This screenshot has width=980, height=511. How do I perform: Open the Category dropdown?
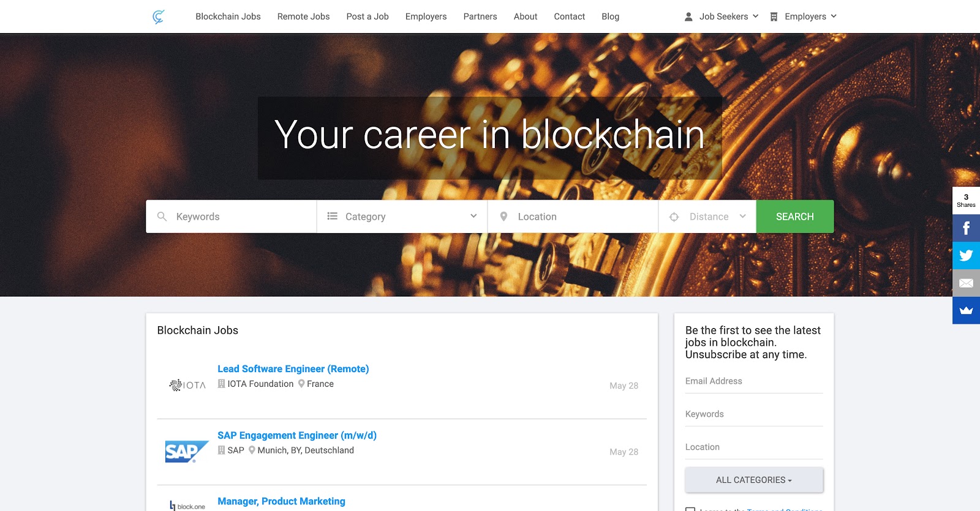(x=402, y=217)
